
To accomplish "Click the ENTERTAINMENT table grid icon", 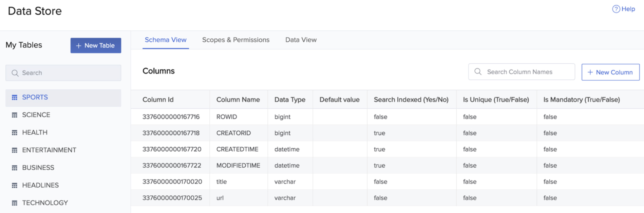I will [15, 150].
